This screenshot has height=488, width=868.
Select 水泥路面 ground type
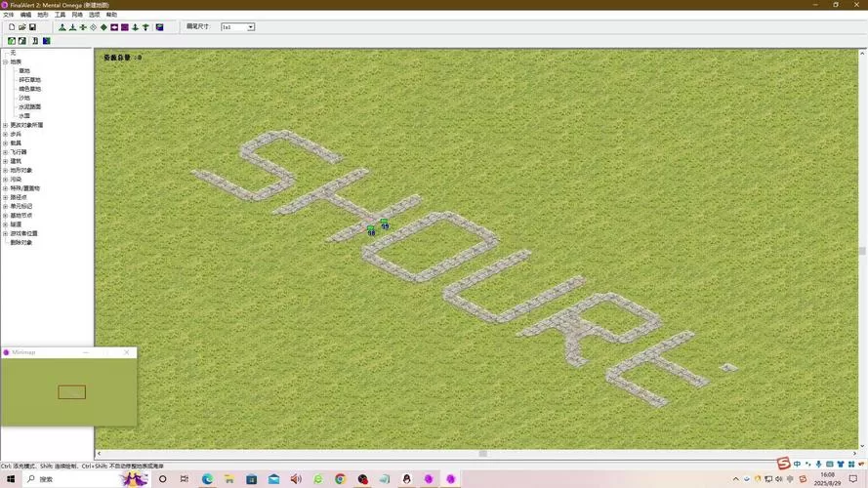pyautogui.click(x=30, y=106)
